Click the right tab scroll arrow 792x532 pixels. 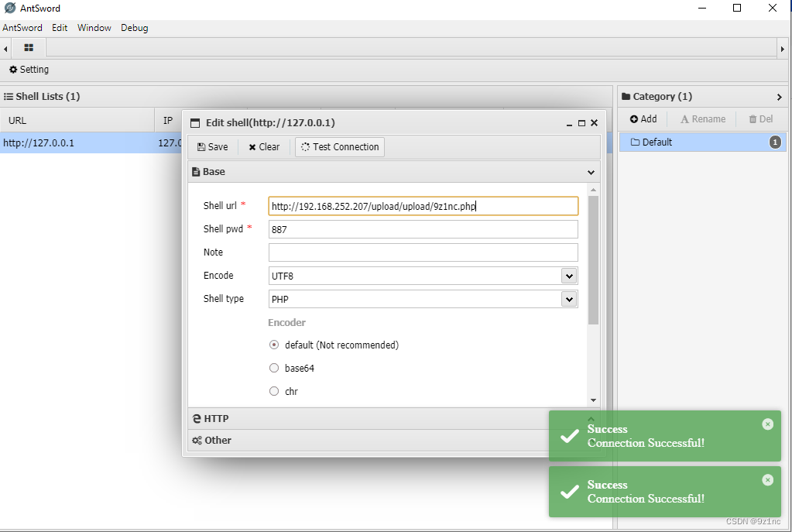click(x=783, y=49)
